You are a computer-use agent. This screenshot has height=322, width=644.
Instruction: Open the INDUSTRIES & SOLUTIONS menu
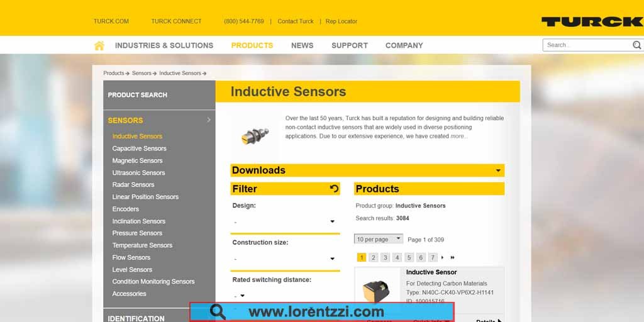click(x=164, y=45)
